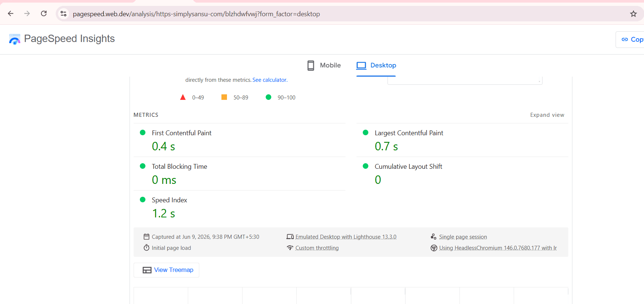Image resolution: width=644 pixels, height=304 pixels.
Task: Click the First Contentful Paint label
Action: [x=182, y=133]
